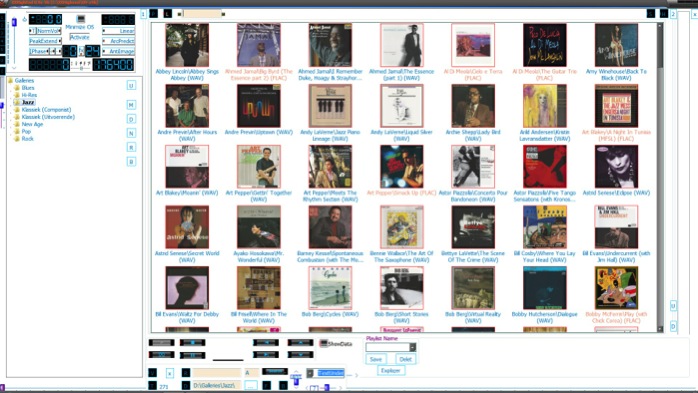Toggle the ShowData checkbox
Viewport: 698px width, 393px height.
324,344
